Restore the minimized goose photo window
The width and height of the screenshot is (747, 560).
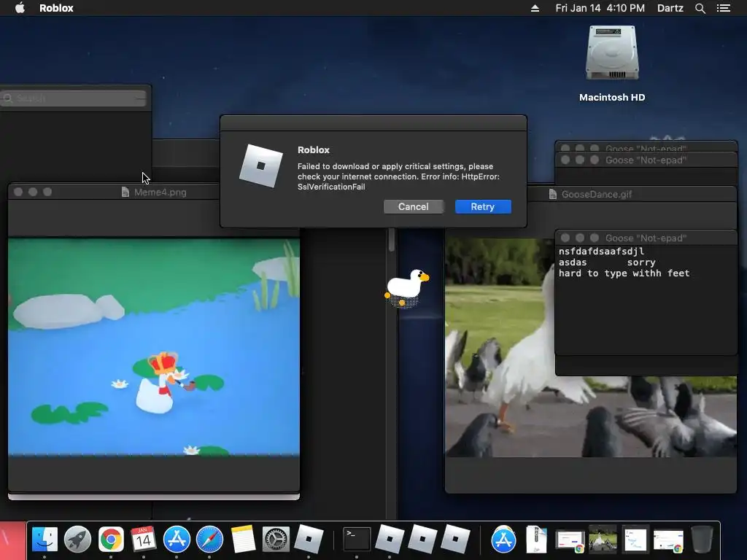point(603,540)
